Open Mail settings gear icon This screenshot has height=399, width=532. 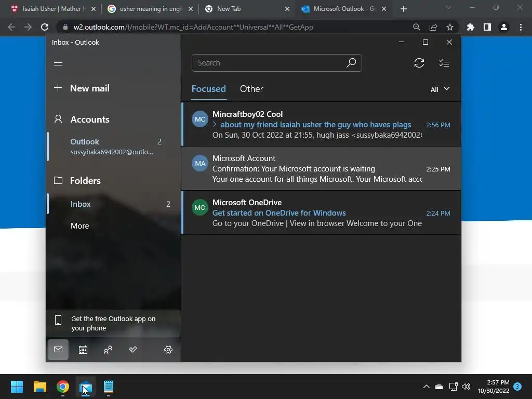click(168, 350)
